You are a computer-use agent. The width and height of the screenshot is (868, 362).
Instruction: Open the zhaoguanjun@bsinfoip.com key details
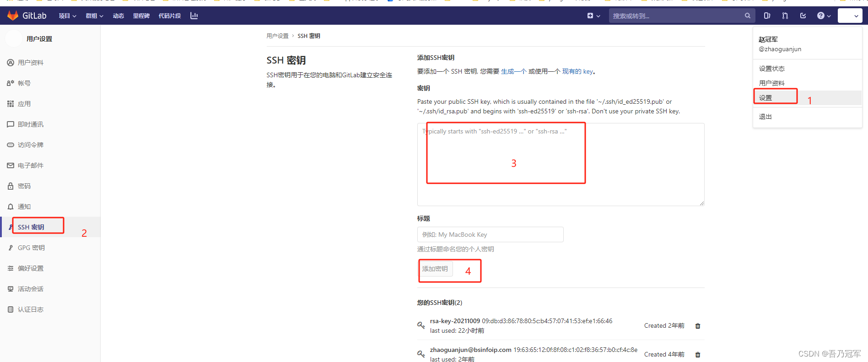point(471,350)
